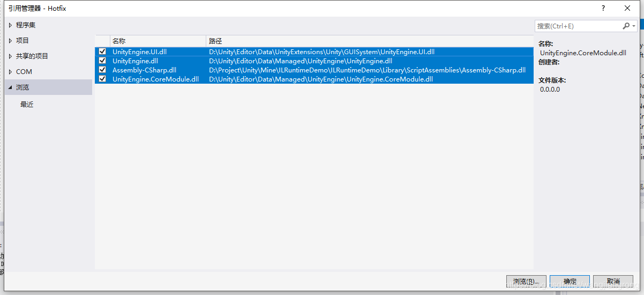
Task: Expand the COM tree node arrow
Action: 10,72
